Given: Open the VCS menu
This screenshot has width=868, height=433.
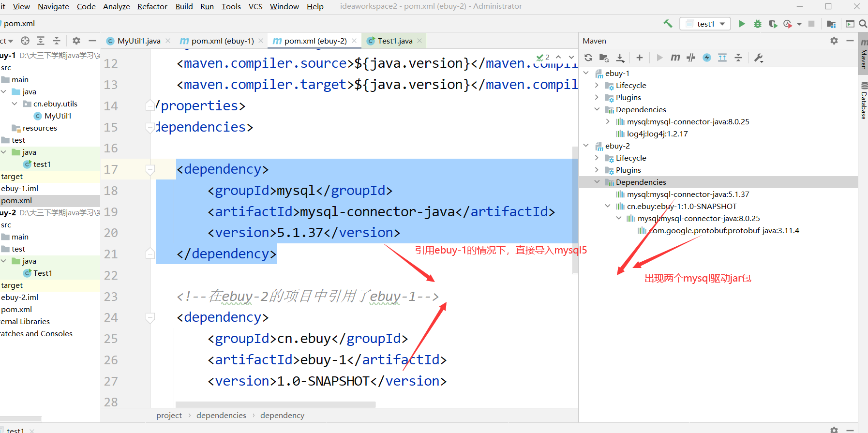Looking at the screenshot, I should [x=255, y=6].
